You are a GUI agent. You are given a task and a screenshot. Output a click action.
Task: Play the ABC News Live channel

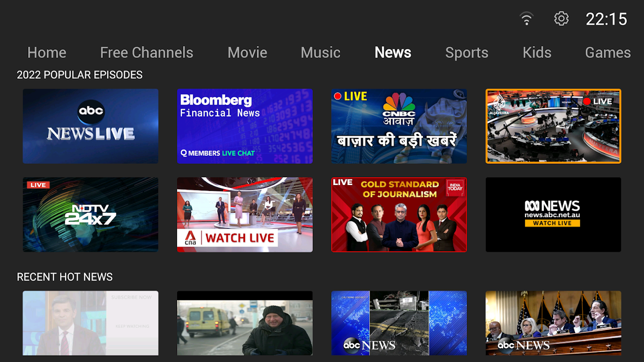point(91,126)
